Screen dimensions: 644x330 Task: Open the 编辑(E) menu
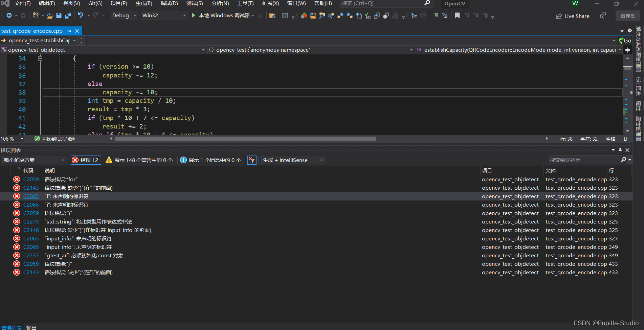(x=47, y=3)
